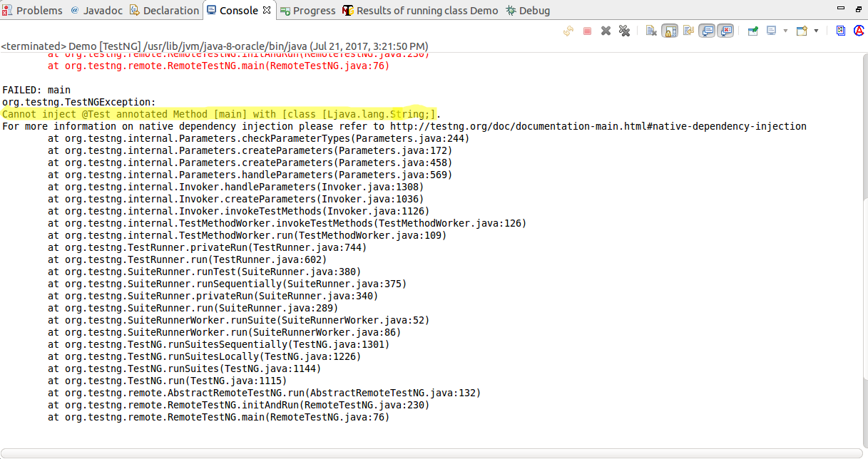This screenshot has width=868, height=459.
Task: Open the AbstractRemoteTestNG.java:132 link
Action: point(394,393)
